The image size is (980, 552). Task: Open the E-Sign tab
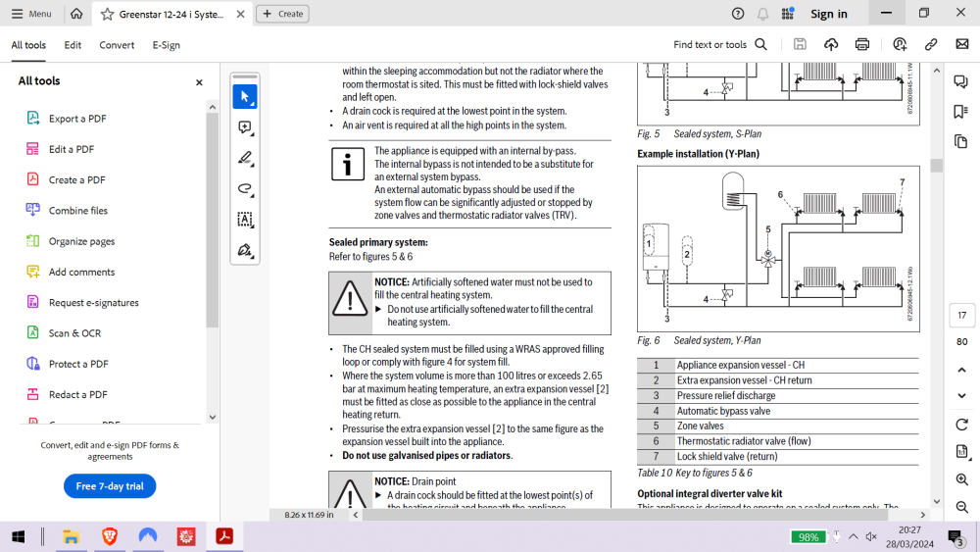pos(166,45)
